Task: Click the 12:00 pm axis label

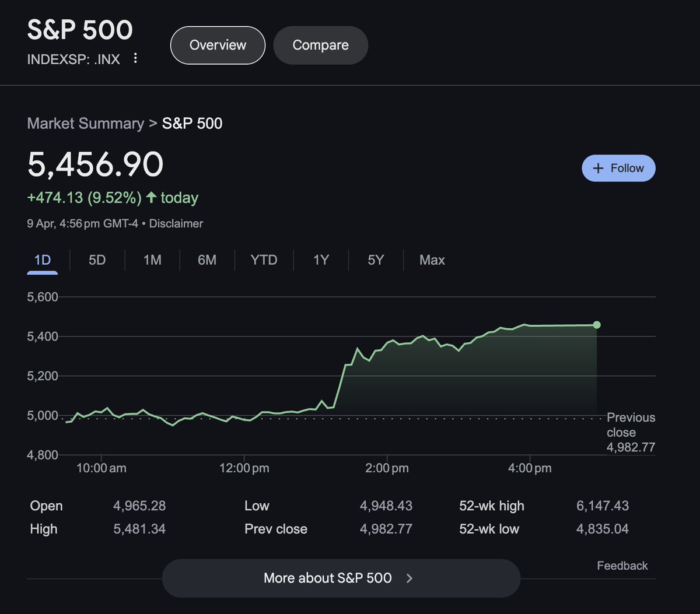Action: 244,468
